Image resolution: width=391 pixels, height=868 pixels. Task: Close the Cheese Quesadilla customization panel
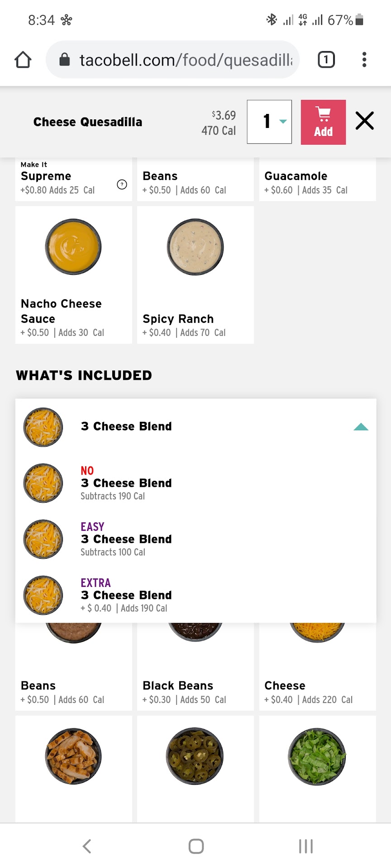(364, 121)
